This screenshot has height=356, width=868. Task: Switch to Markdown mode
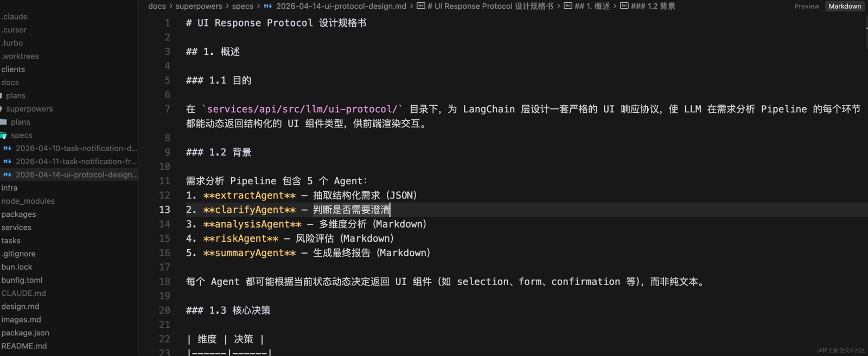pos(845,7)
